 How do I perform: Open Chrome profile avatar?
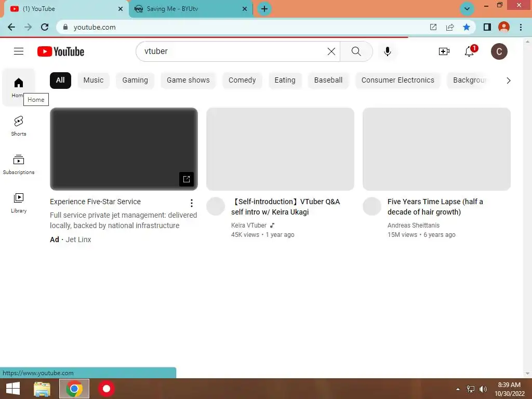click(x=504, y=27)
